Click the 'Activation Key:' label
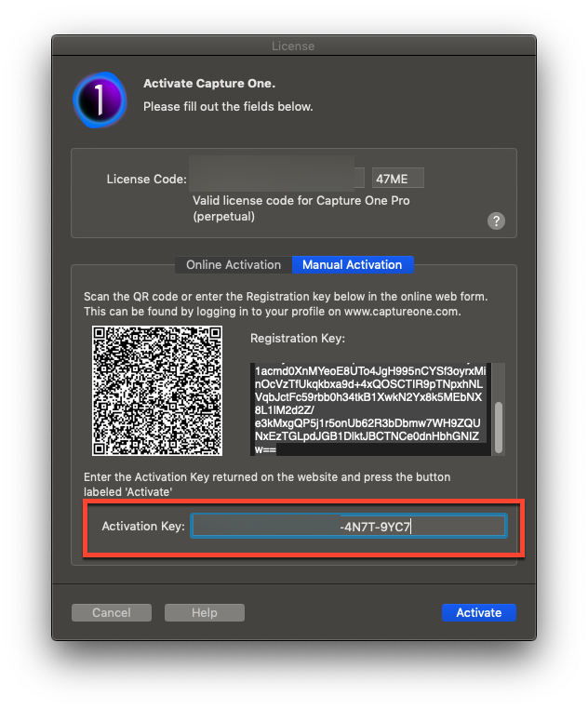The height and width of the screenshot is (709, 588). point(143,526)
